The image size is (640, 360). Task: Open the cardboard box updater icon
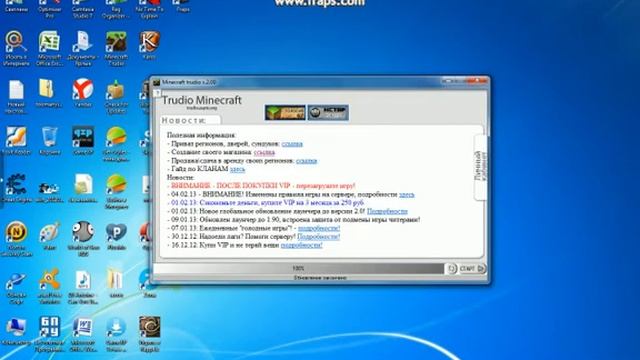(116, 90)
